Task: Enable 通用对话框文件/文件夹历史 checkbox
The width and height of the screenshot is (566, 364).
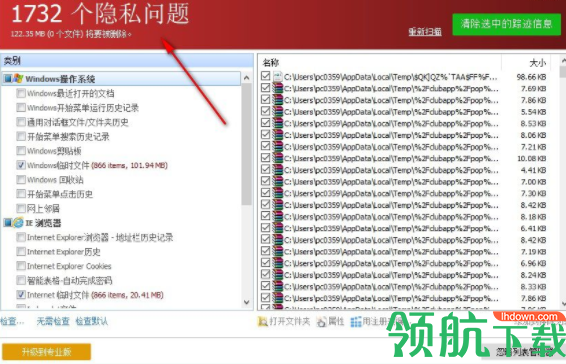Action: pyautogui.click(x=21, y=122)
